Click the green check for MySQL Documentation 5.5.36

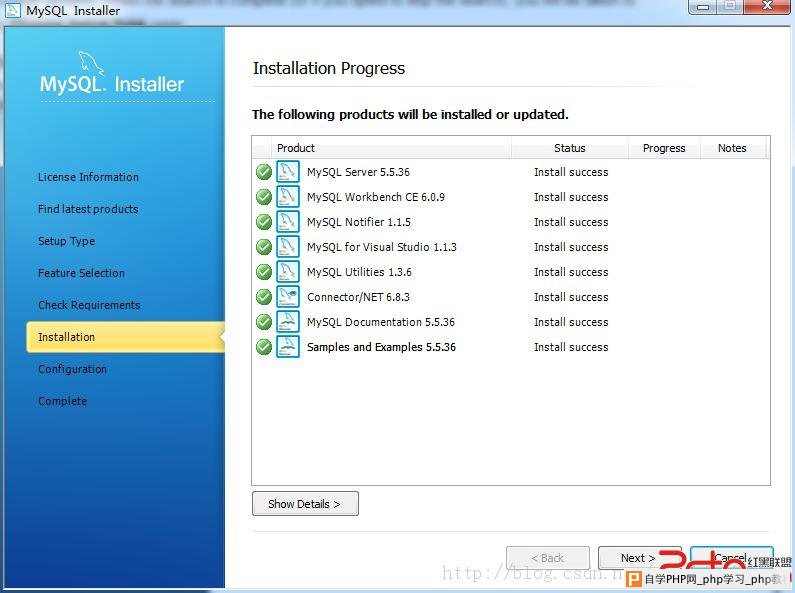click(x=264, y=322)
